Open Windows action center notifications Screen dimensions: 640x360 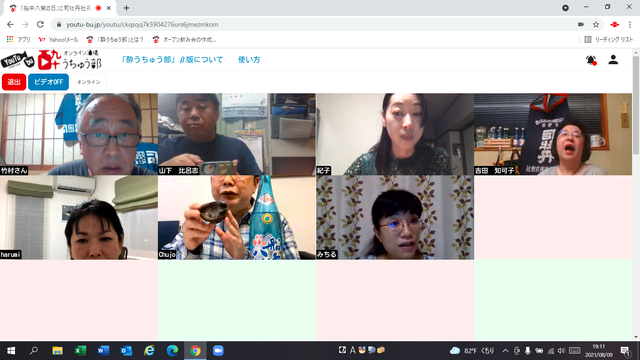(626, 351)
